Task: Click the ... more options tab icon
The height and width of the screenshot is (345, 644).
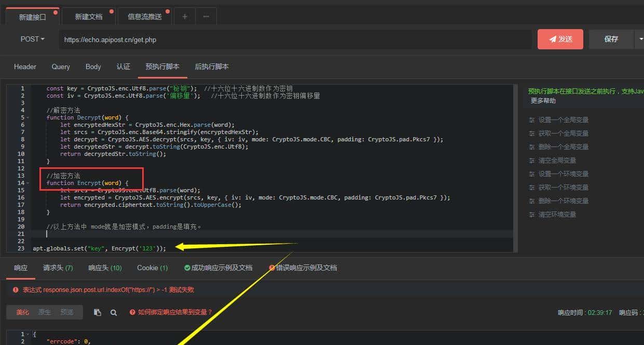Action: point(206,17)
